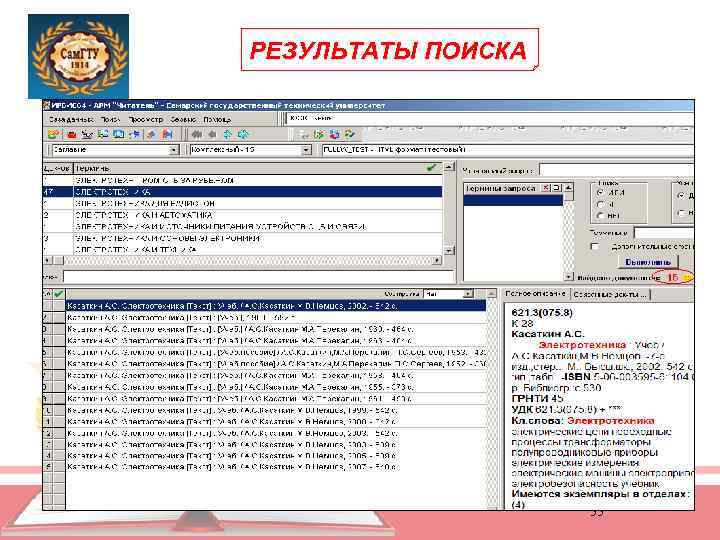
Task: Click the black scribble third toolbar icon
Action: pos(87,135)
